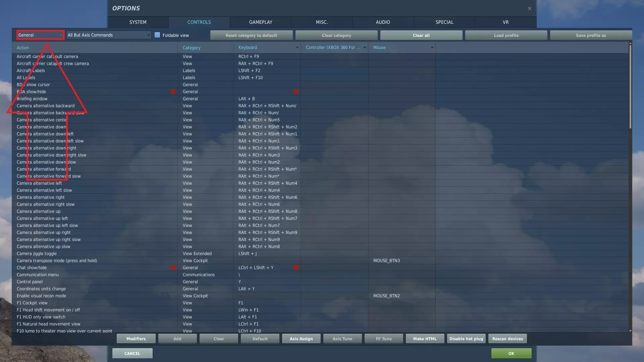Click the vertical scrollbar thumb of bindings list
Viewport: 644px width, 362px height.
point(630,87)
